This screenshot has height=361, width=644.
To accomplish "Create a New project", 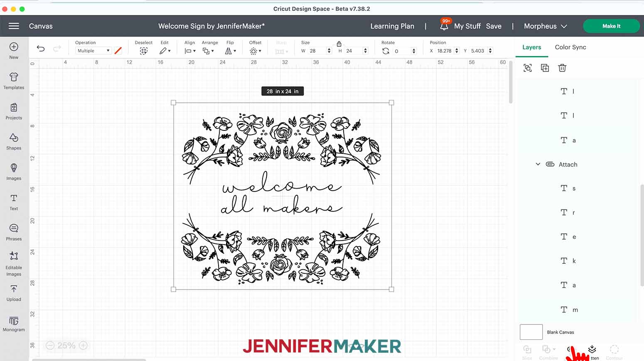I will coord(14,51).
